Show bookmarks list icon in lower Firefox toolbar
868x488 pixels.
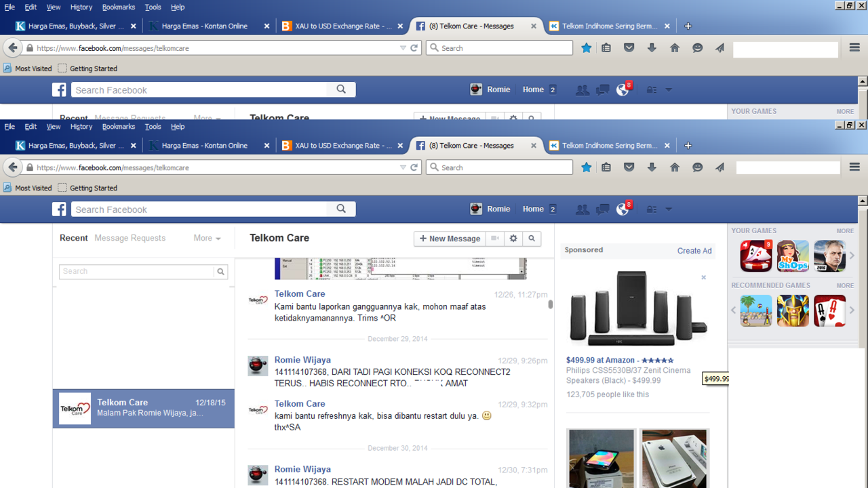[606, 167]
